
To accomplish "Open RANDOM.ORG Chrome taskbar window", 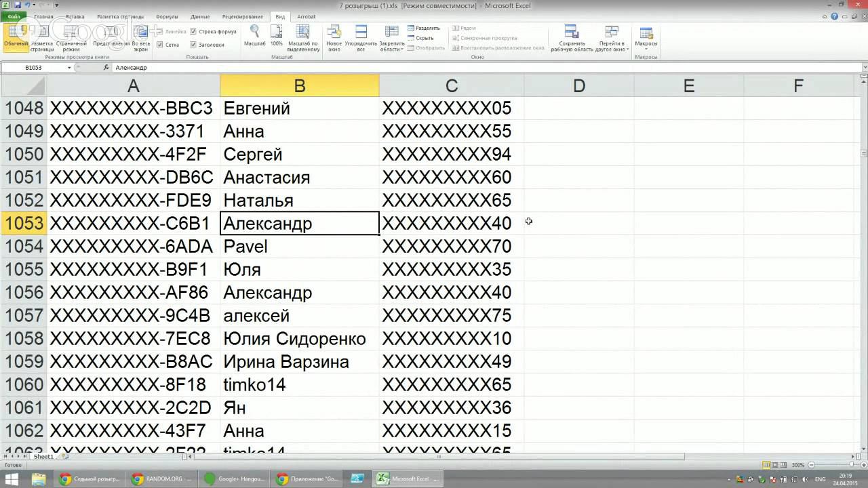I will [163, 479].
